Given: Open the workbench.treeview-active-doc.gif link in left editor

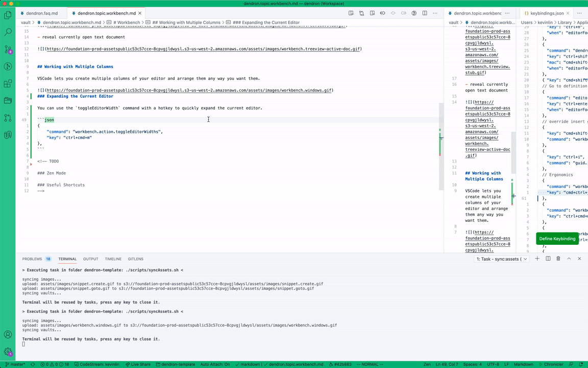Looking at the screenshot, I should pyautogui.click(x=203, y=49).
